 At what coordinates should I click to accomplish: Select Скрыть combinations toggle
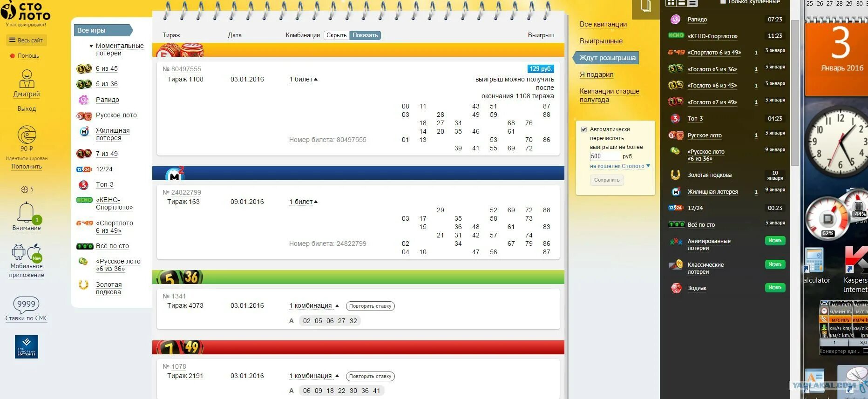(337, 35)
